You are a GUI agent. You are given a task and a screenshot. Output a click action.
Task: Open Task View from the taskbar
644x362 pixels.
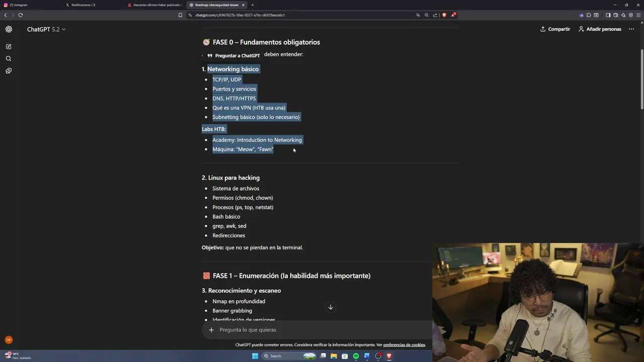click(323, 356)
